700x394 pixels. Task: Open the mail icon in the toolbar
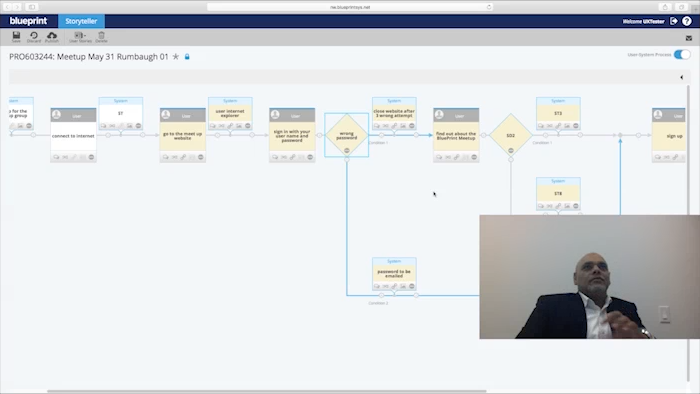pos(689,38)
